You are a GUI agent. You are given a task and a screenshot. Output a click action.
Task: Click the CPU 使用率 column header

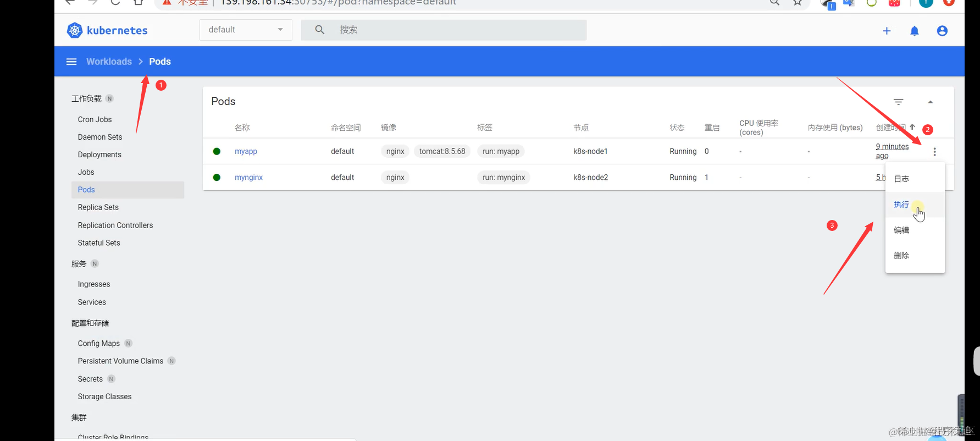pyautogui.click(x=758, y=128)
